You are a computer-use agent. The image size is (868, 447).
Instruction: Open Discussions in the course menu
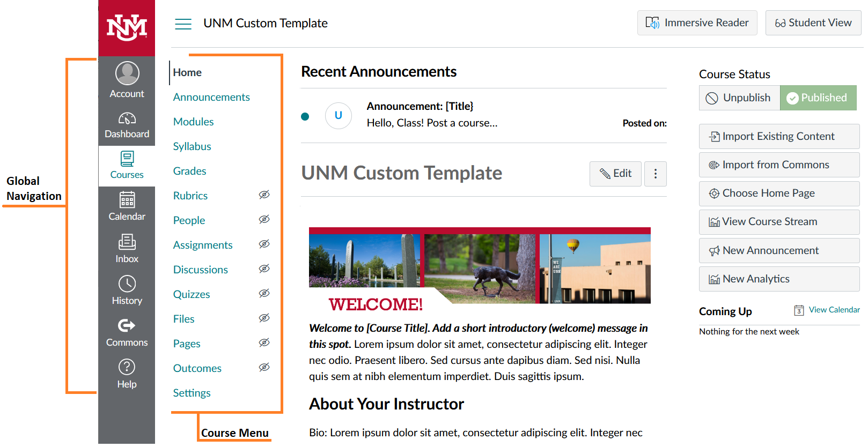point(200,270)
